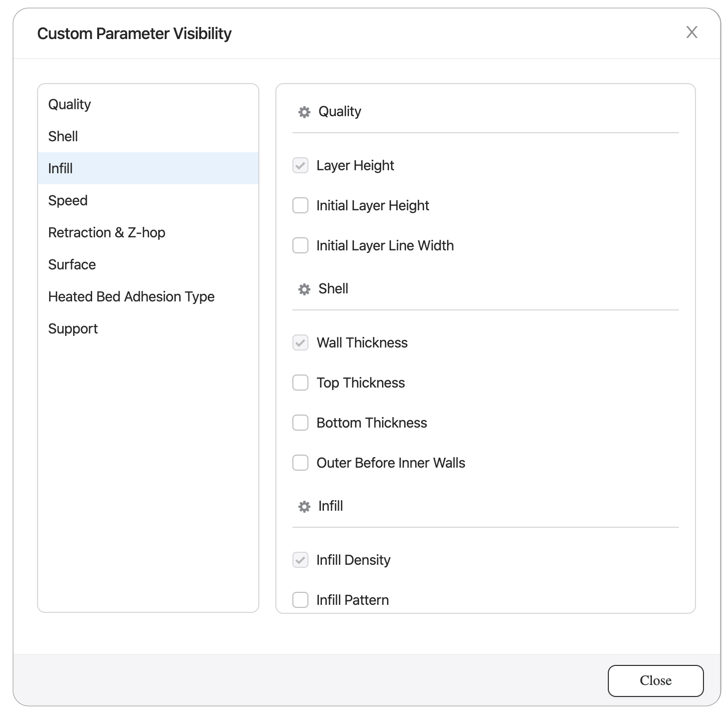
Task: Select the Shell category in the sidebar
Action: click(63, 136)
